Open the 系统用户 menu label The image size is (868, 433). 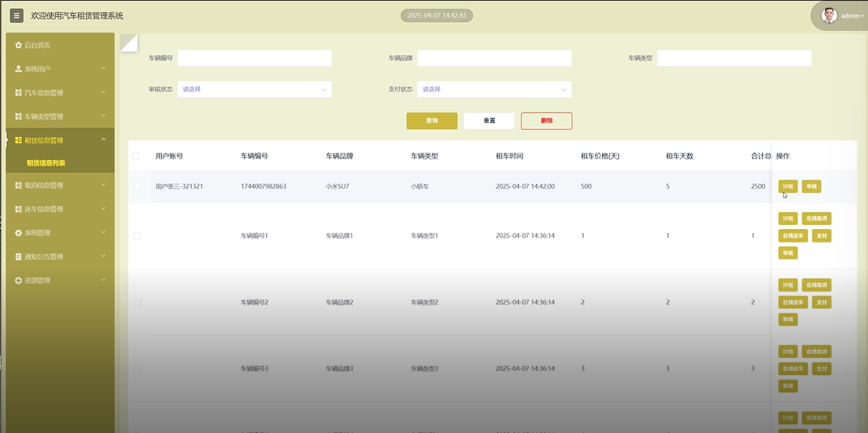coord(37,69)
